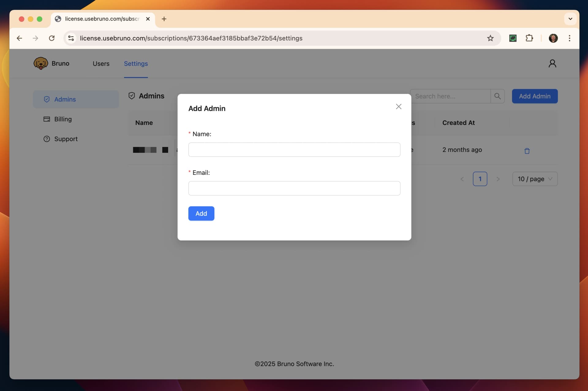Open the Support section

tap(66, 139)
